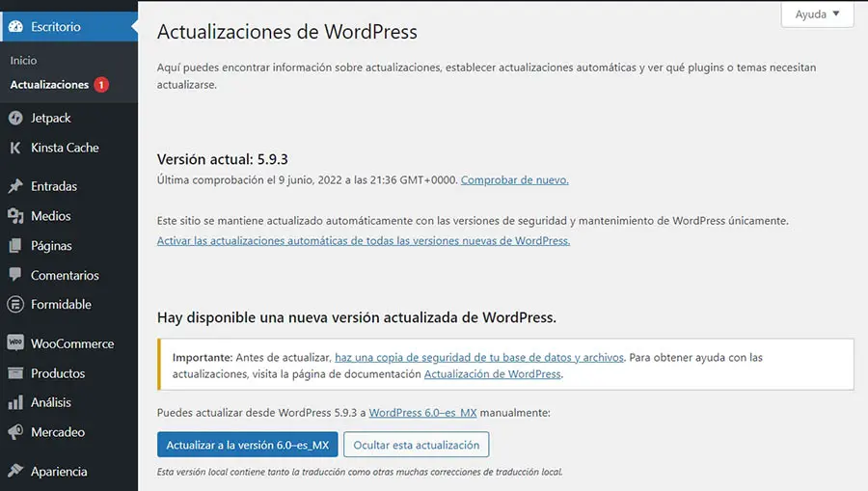Click Actualizar a la versión 6.0–es_MX button

pyautogui.click(x=247, y=445)
